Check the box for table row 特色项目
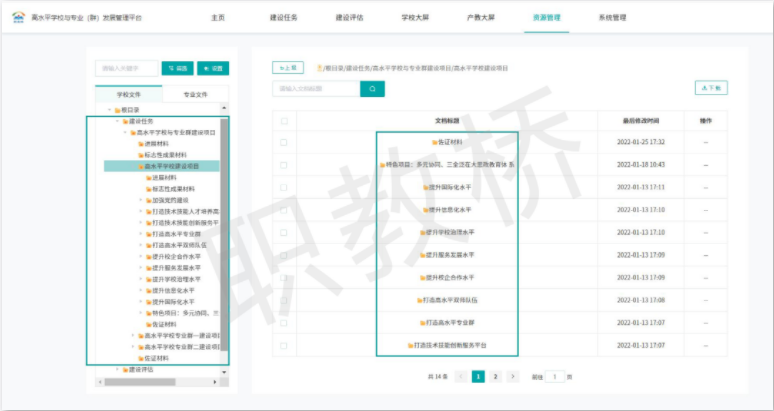The width and height of the screenshot is (774, 411). click(x=284, y=165)
